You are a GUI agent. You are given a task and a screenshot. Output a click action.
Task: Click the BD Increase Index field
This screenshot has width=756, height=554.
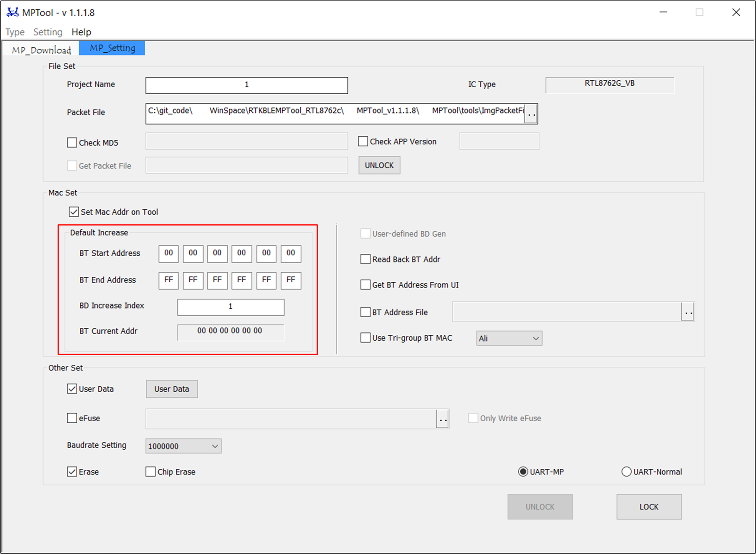pyautogui.click(x=231, y=307)
